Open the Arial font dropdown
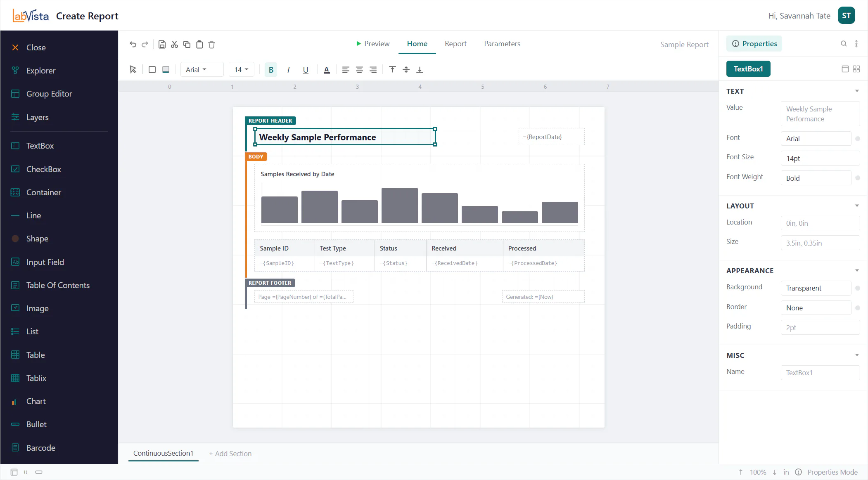 [x=202, y=69]
